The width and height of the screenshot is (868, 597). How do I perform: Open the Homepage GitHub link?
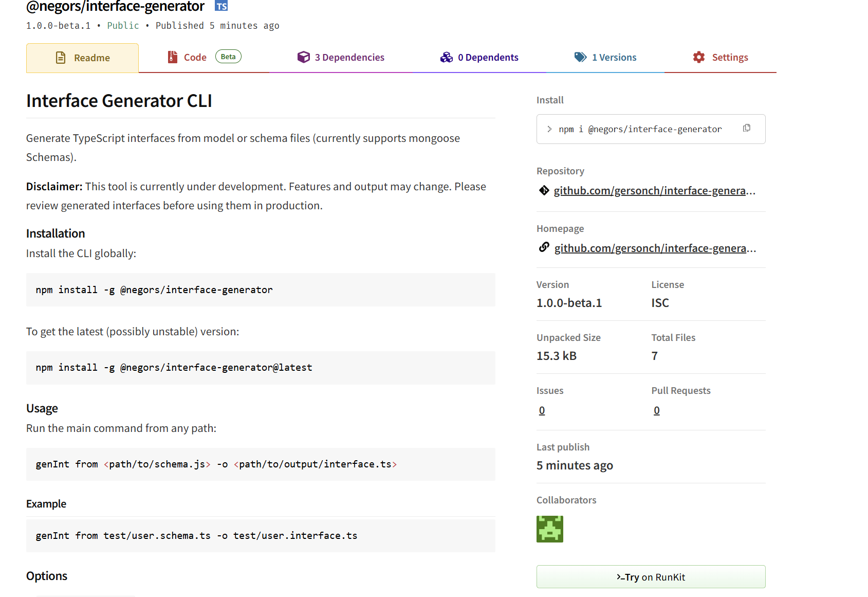click(x=655, y=248)
